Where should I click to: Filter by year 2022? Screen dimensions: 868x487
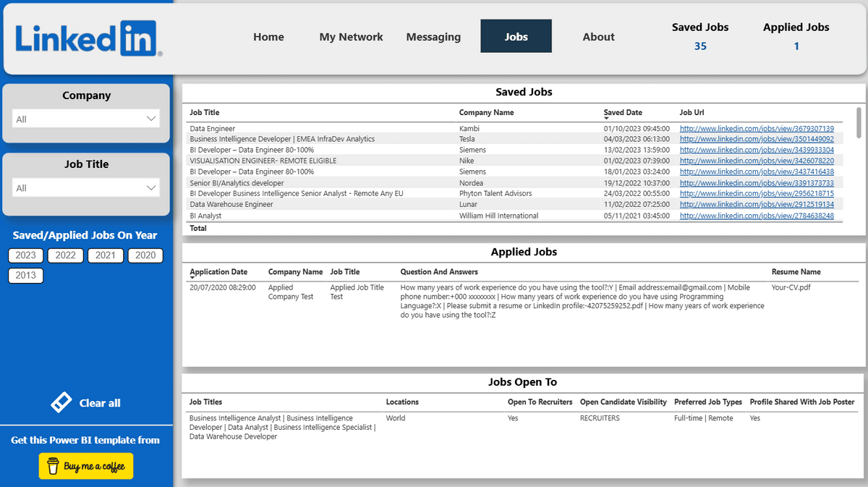coord(66,255)
